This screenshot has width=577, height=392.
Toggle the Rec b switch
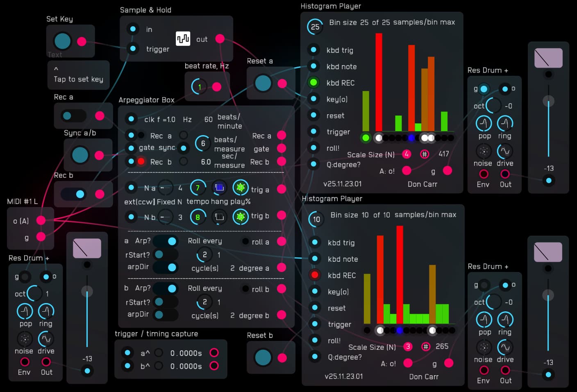(73, 194)
